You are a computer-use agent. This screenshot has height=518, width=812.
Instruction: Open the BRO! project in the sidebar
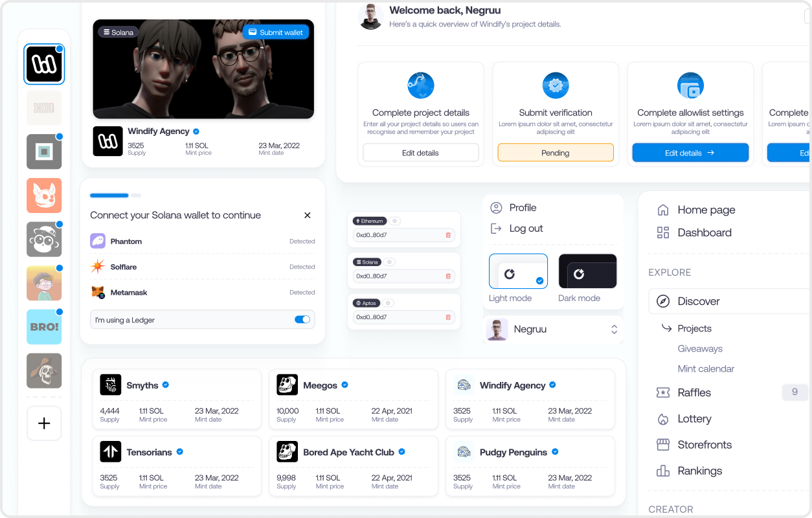44,327
